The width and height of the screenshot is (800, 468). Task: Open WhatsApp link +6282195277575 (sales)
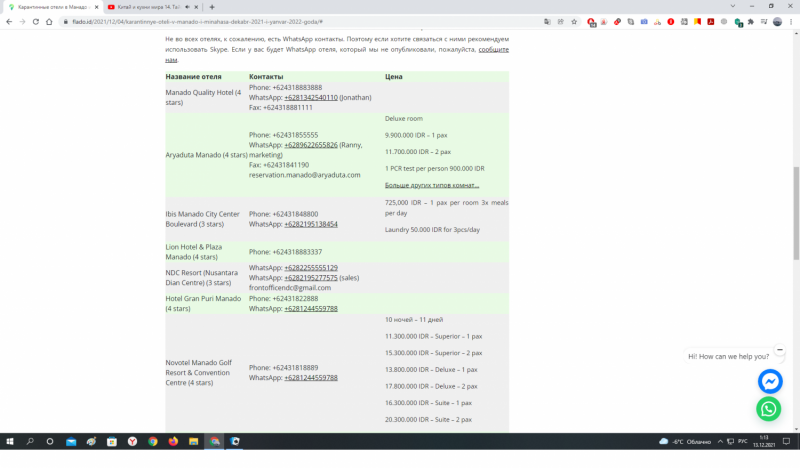311,278
